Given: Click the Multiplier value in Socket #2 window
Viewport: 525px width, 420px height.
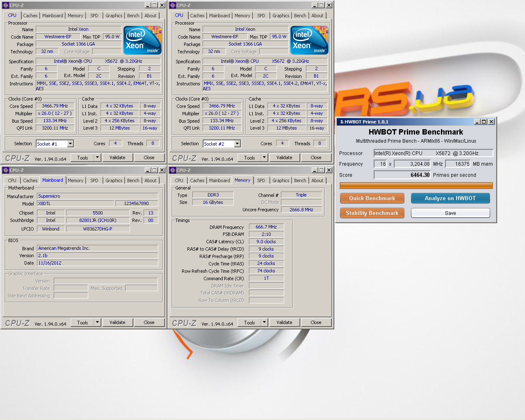Looking at the screenshot, I should click(x=221, y=113).
